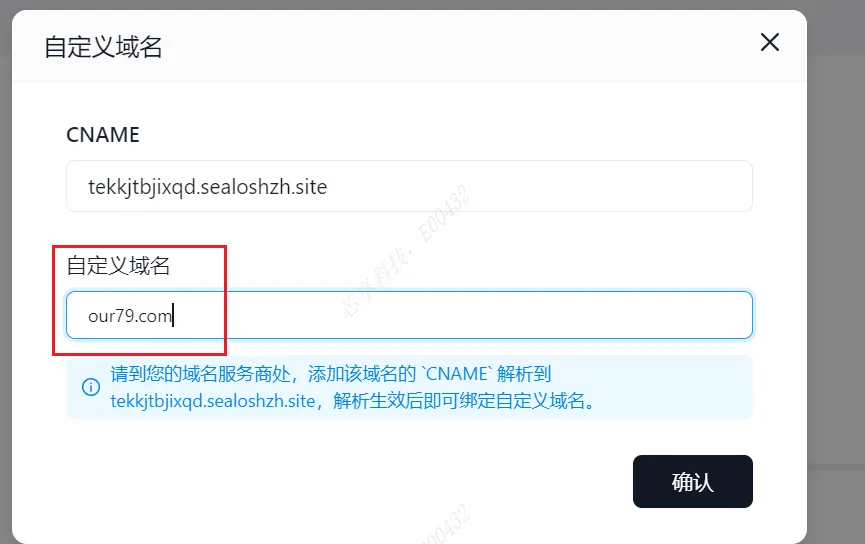Click the E00432 watermark text near the CNAME field

tap(445, 214)
